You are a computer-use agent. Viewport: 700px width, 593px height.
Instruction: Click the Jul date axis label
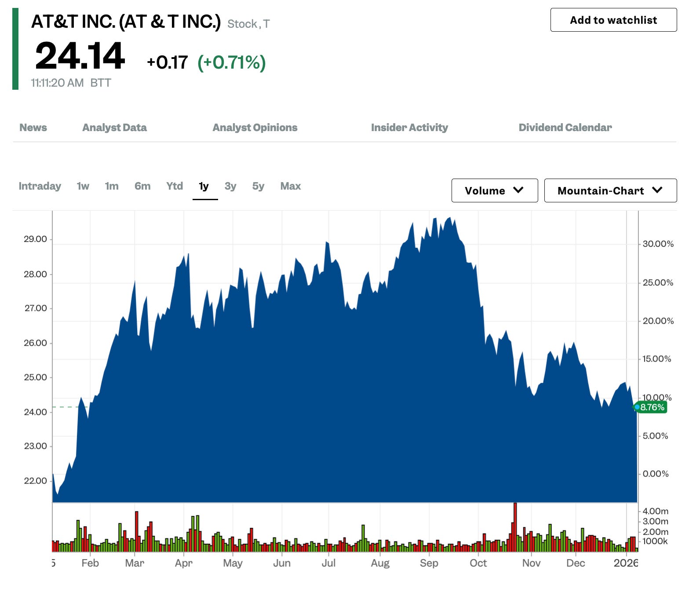click(x=328, y=563)
